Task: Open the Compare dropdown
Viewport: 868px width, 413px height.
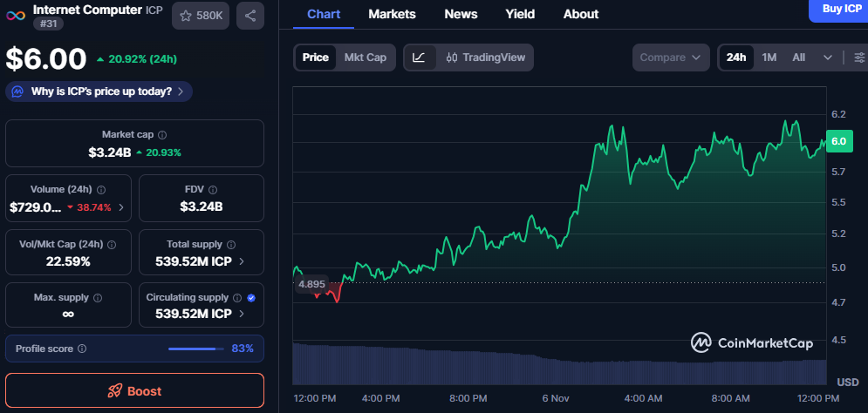Action: point(670,58)
